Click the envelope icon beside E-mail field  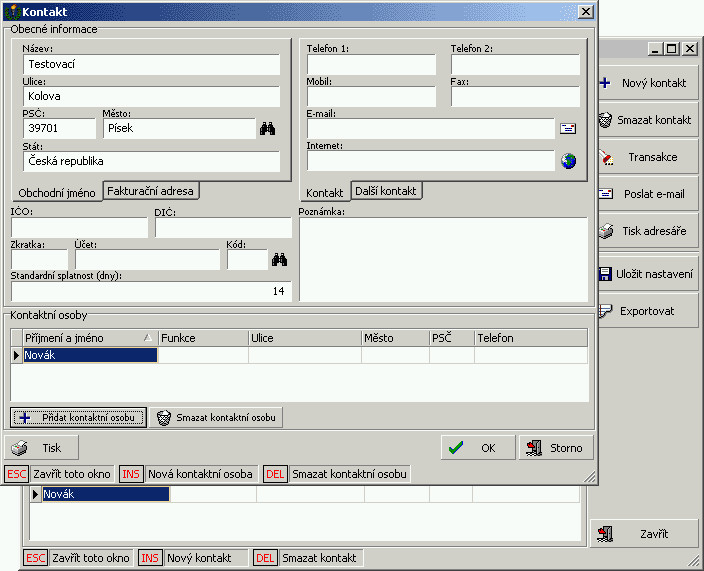point(568,129)
